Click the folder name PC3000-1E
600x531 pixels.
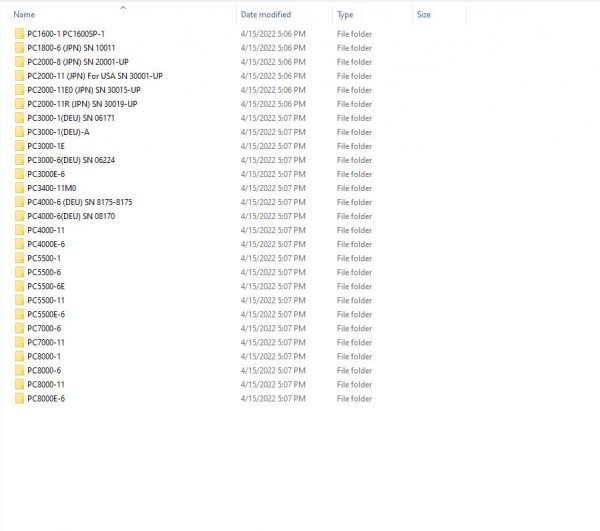coord(46,146)
